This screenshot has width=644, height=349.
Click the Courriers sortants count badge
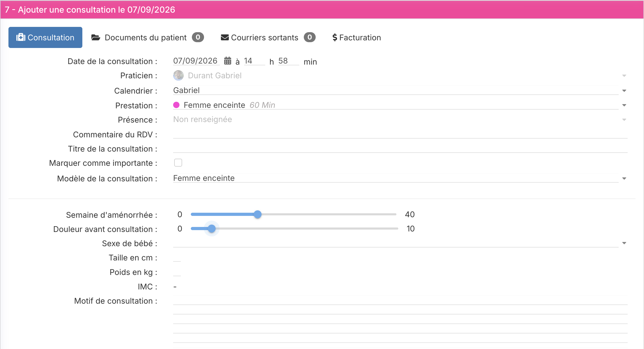coord(310,37)
